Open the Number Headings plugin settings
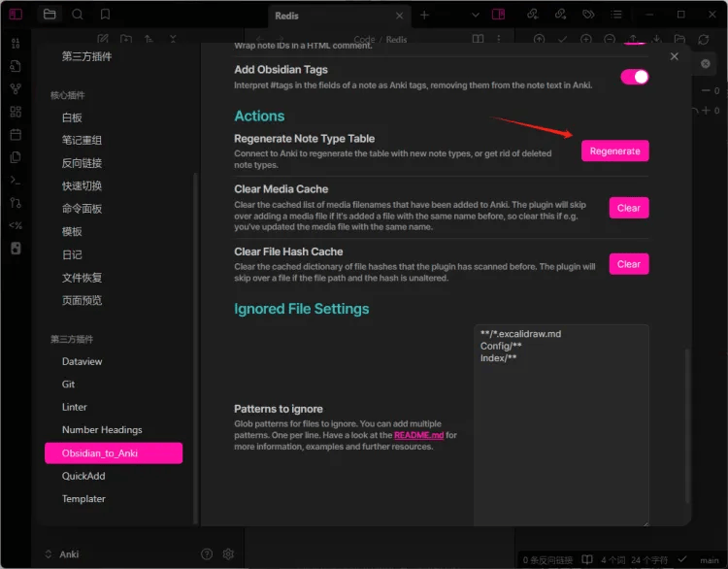 [x=114, y=429]
